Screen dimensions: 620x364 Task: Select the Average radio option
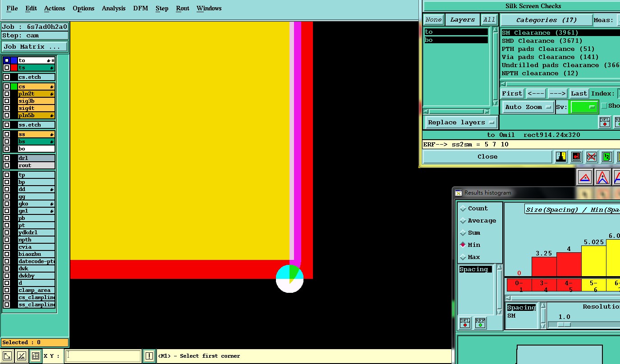coord(463,221)
